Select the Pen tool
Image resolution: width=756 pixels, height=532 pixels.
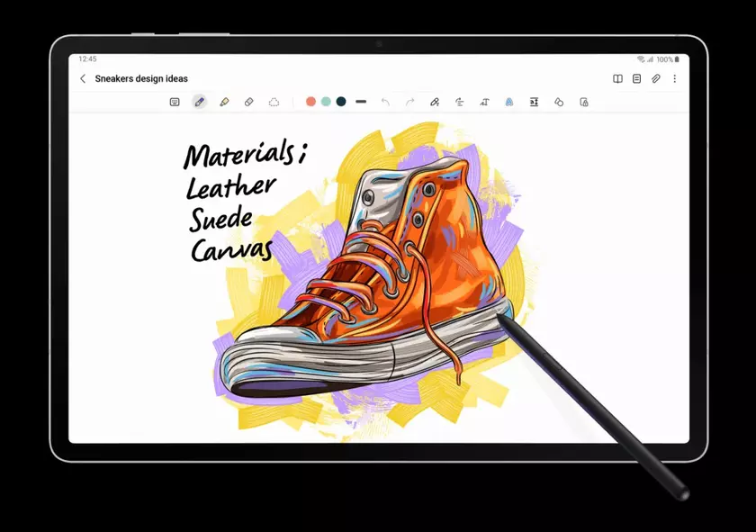tap(200, 102)
